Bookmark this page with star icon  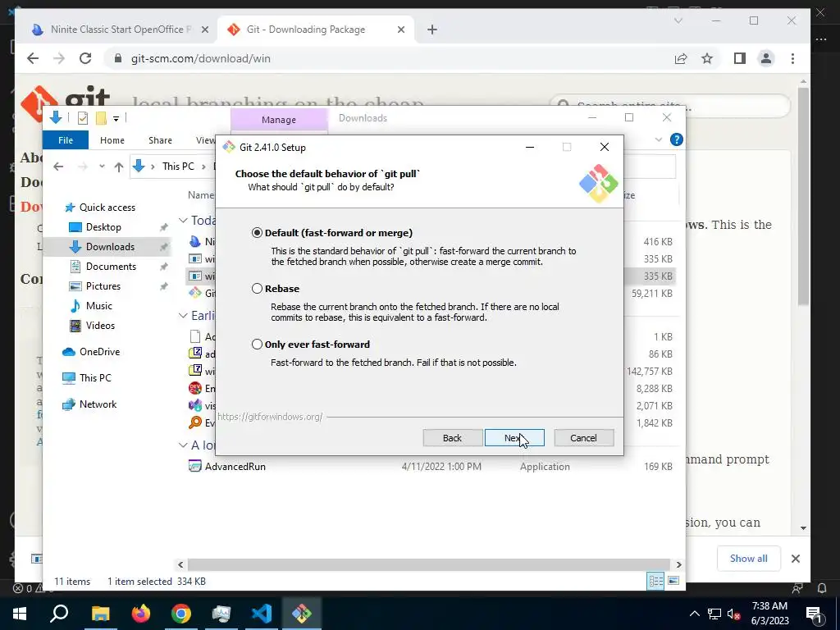coord(707,58)
